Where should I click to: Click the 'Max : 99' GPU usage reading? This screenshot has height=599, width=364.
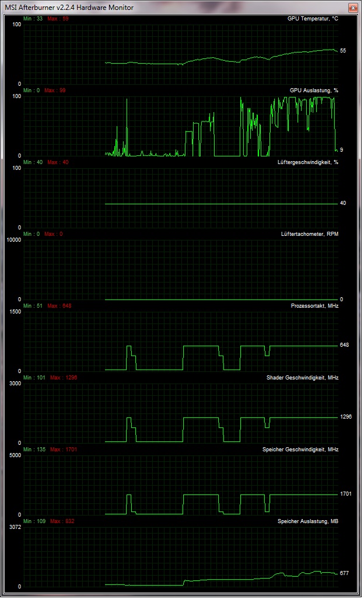[x=55, y=90]
